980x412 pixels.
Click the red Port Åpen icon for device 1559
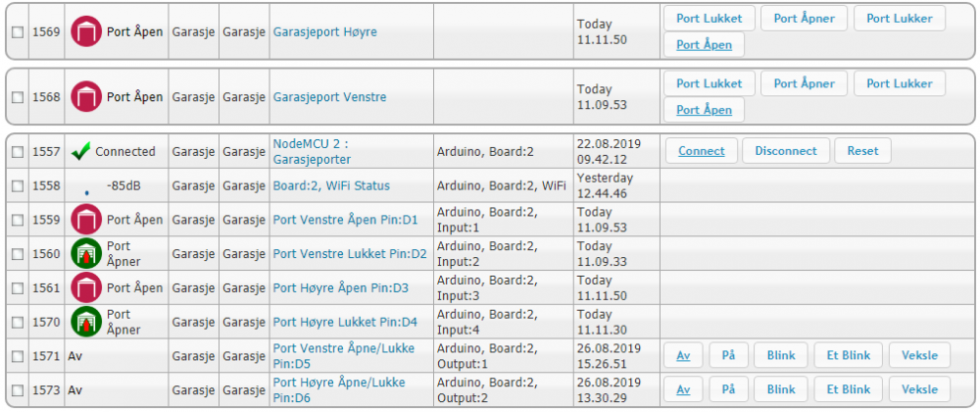tap(86, 220)
